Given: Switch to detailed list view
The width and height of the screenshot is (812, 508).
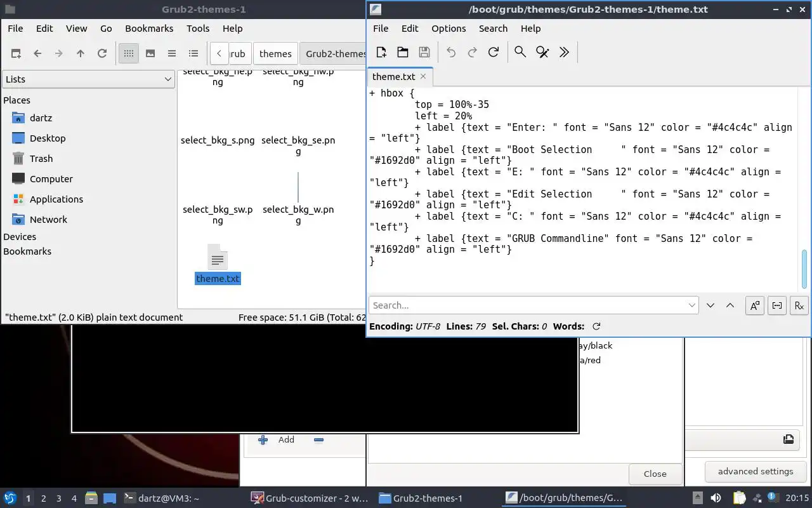Looking at the screenshot, I should click(193, 54).
